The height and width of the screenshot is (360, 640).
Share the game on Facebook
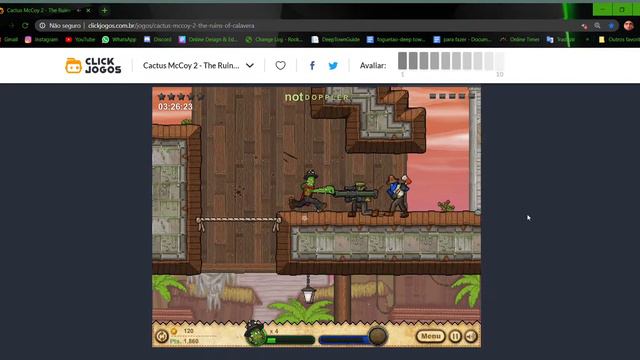point(312,65)
